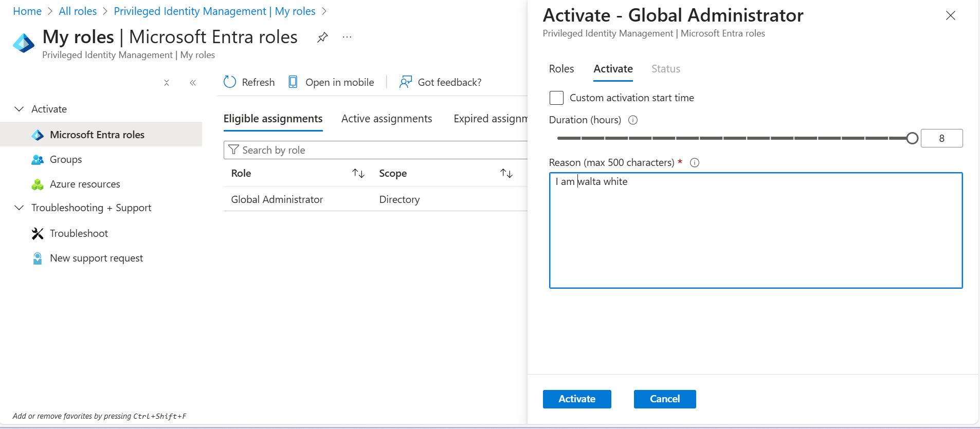Click the duration slider handle

point(912,138)
